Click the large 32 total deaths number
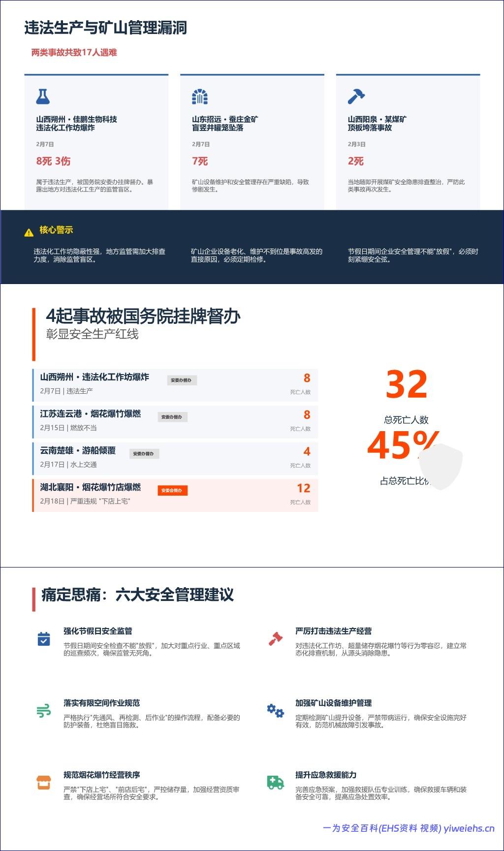 (x=406, y=384)
